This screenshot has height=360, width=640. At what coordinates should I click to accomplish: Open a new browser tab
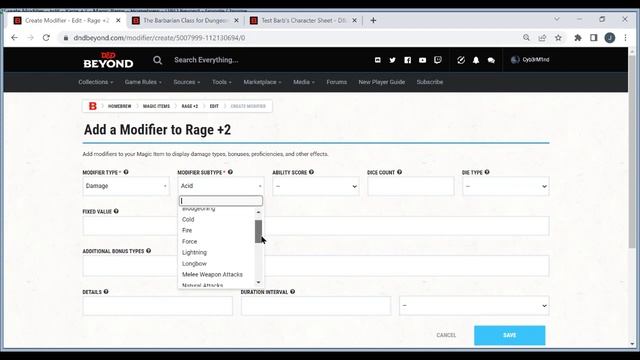[373, 20]
